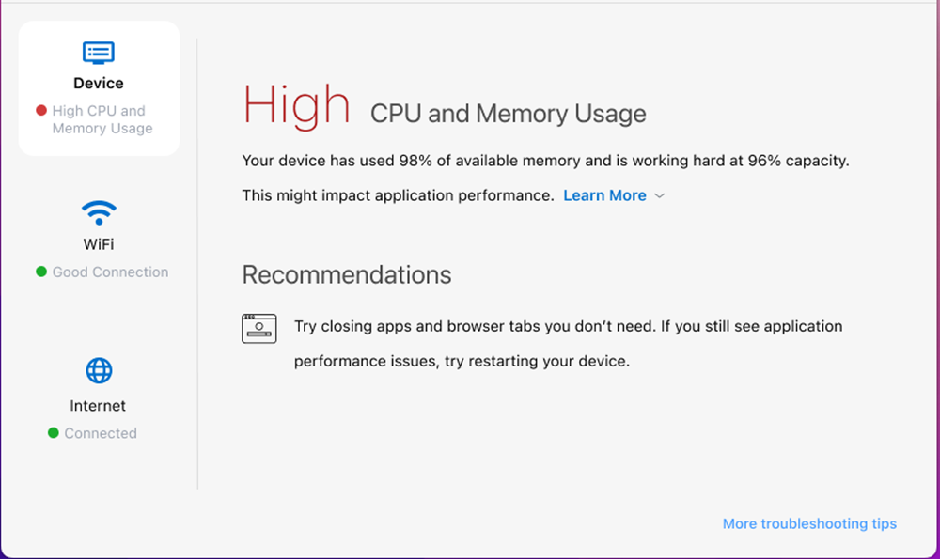Open the Learn More link
The height and width of the screenshot is (560, 940).
tap(604, 195)
